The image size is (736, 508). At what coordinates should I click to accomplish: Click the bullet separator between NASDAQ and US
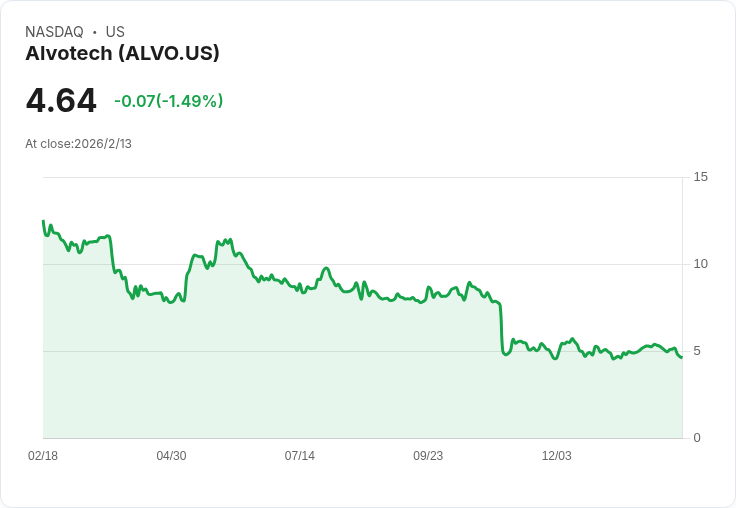click(94, 32)
